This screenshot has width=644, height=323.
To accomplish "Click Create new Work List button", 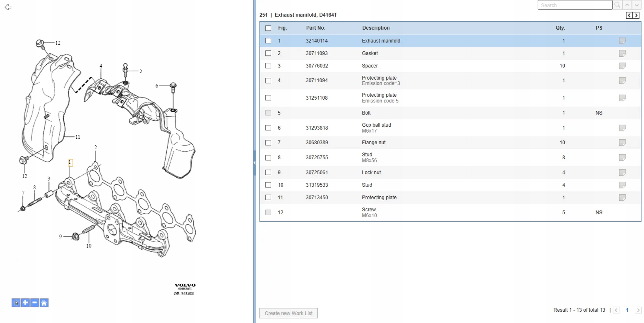I will [289, 313].
